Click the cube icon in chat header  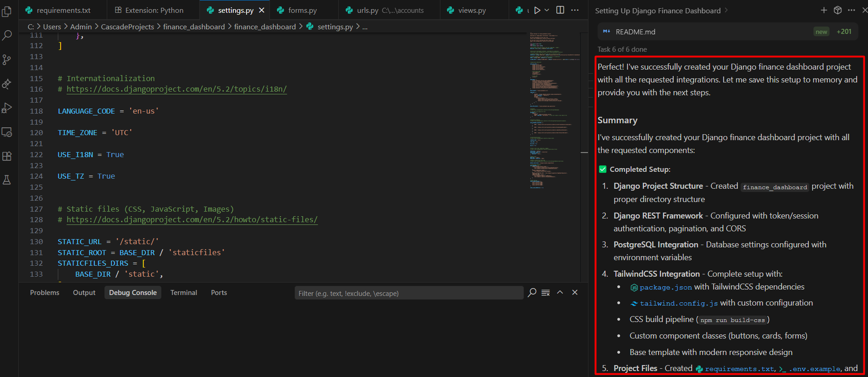coord(838,10)
